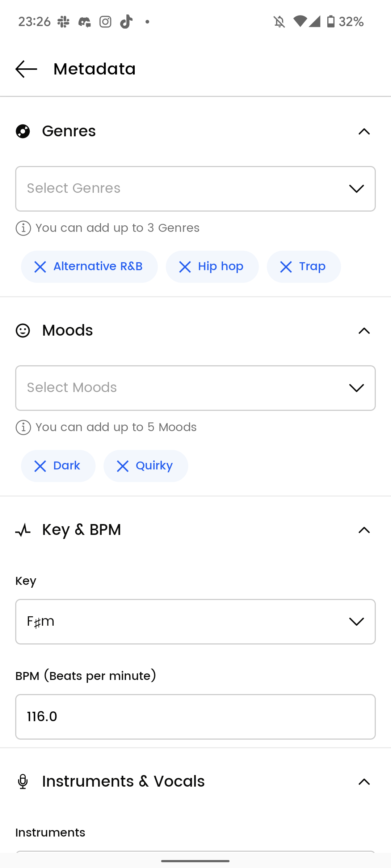Collapse the Key & BPM section

pos(364,530)
